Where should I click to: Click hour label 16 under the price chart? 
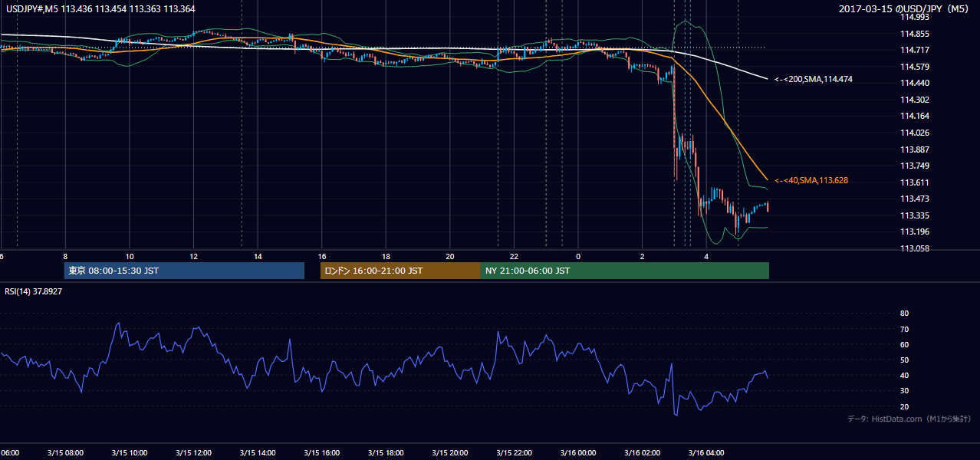(322, 256)
